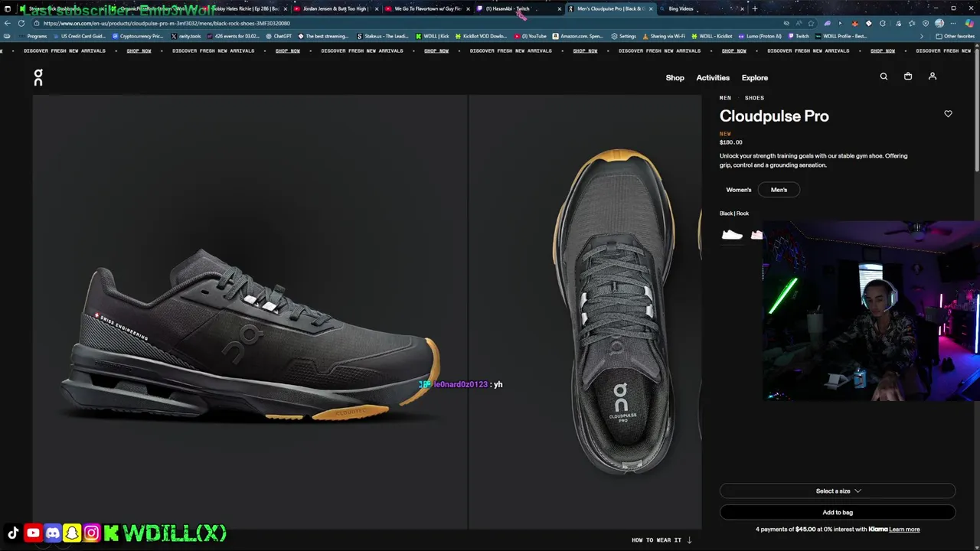This screenshot has width=980, height=551.
Task: Choose the pink shoe color swatch
Action: tap(756, 235)
